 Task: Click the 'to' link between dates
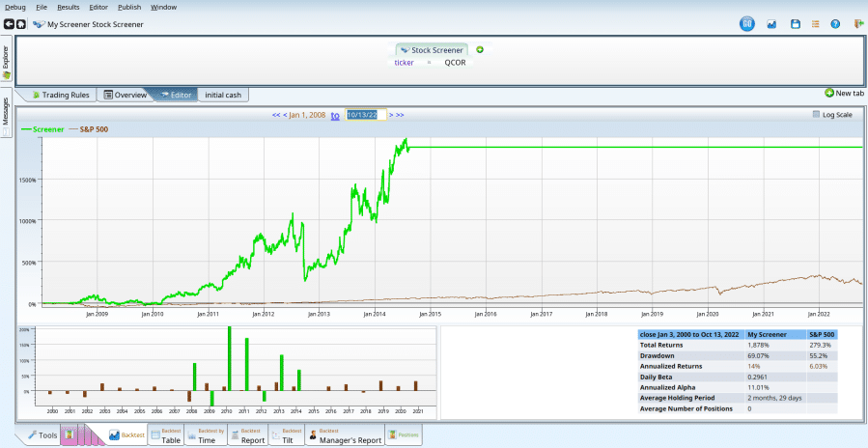tap(335, 115)
